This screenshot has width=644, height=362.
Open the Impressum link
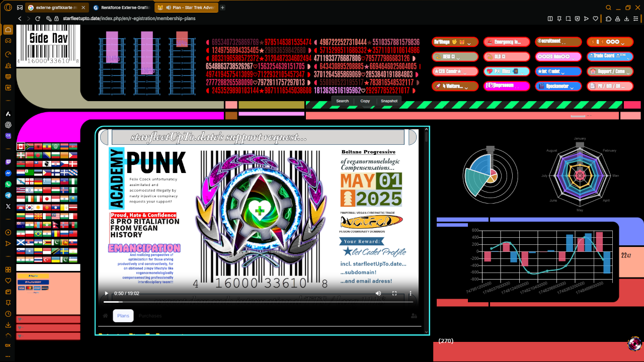506,86
